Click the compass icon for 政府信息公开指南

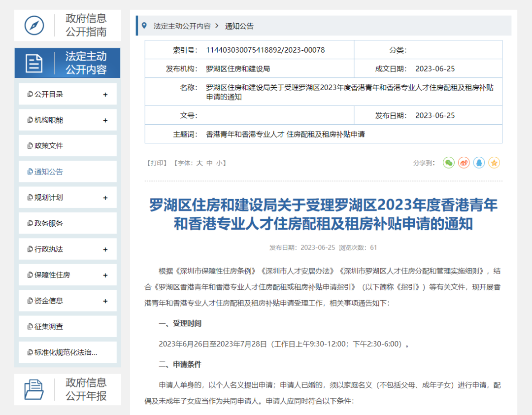pyautogui.click(x=34, y=25)
